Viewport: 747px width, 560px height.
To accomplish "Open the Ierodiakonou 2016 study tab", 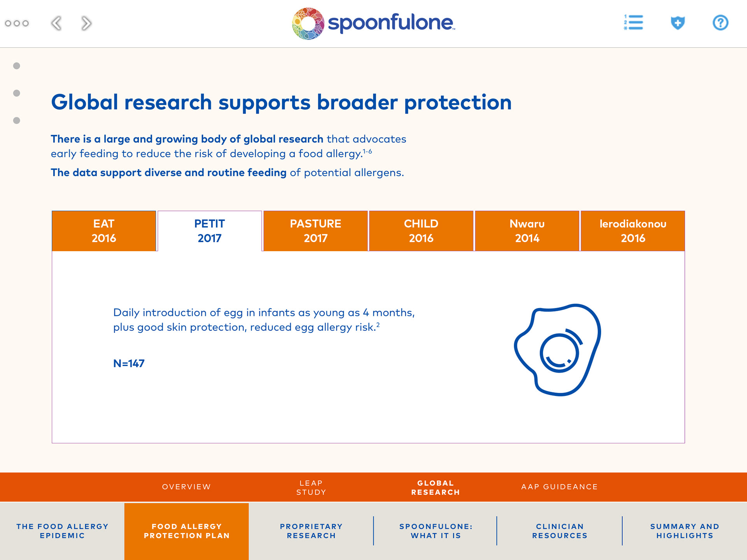I will 633,231.
